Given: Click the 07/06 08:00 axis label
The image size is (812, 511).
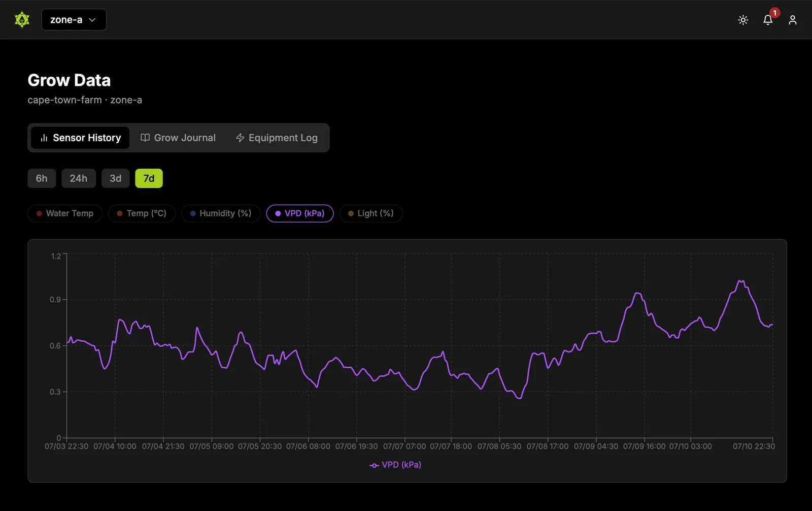Looking at the screenshot, I should pos(308,446).
